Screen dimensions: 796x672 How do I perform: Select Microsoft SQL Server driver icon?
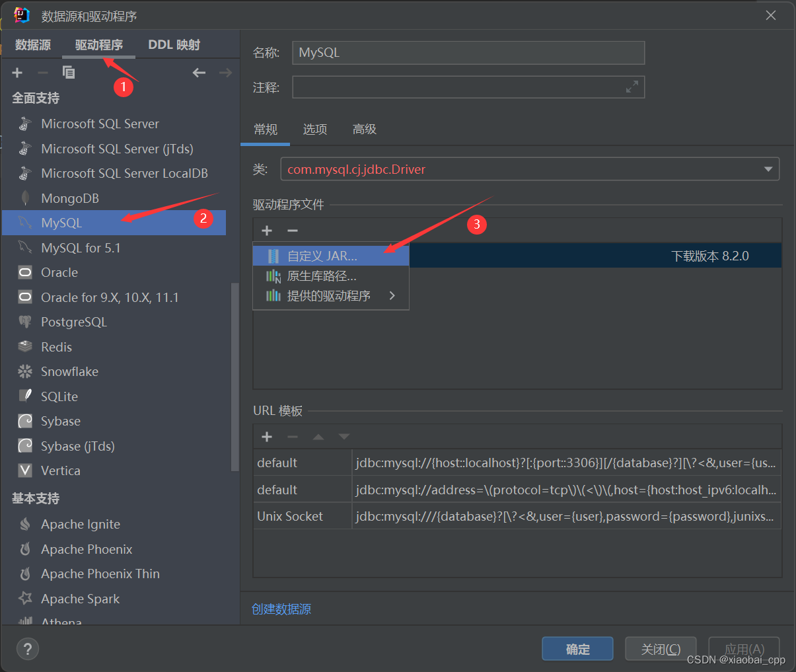coord(25,124)
